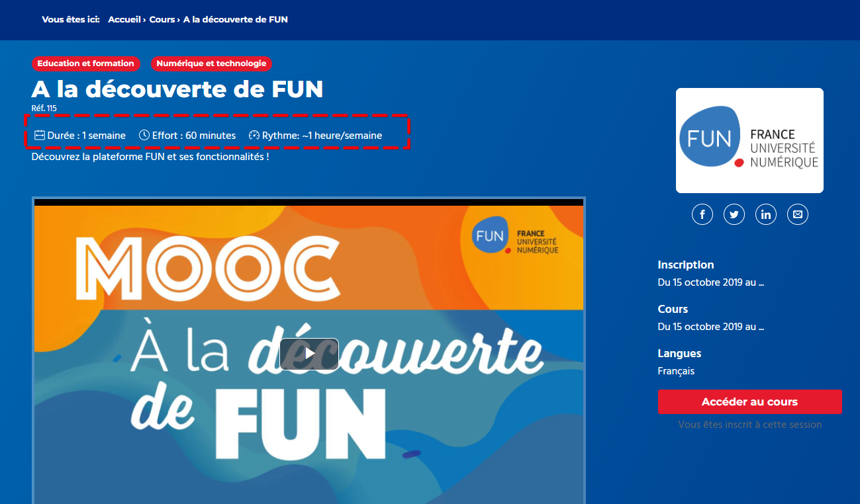
Task: Click the France Université Numérique logo card
Action: click(749, 140)
